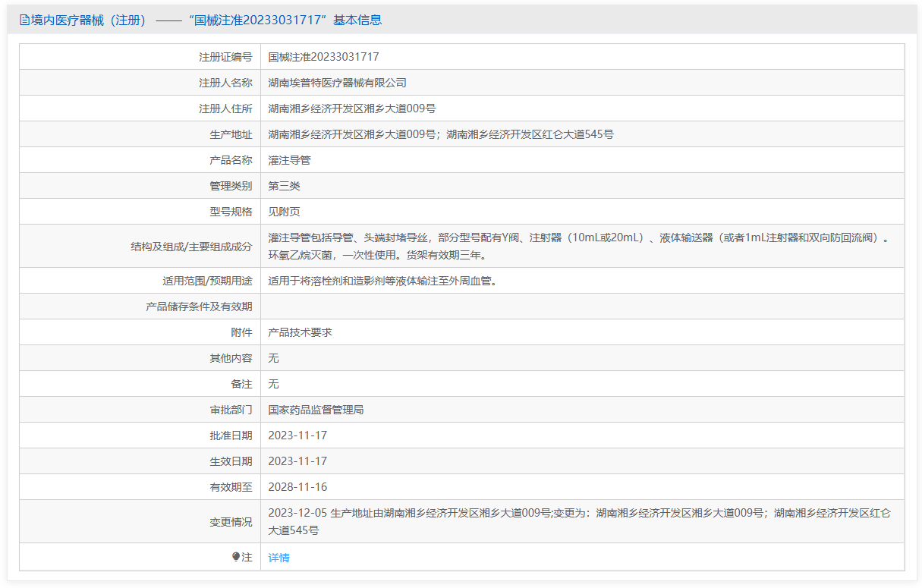This screenshot has height=588, width=922.
Task: Click the 附件 label
Action: click(241, 332)
